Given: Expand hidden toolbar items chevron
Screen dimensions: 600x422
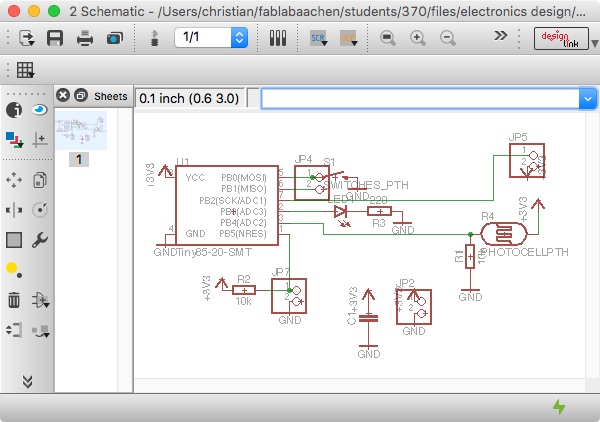Looking at the screenshot, I should point(500,36).
